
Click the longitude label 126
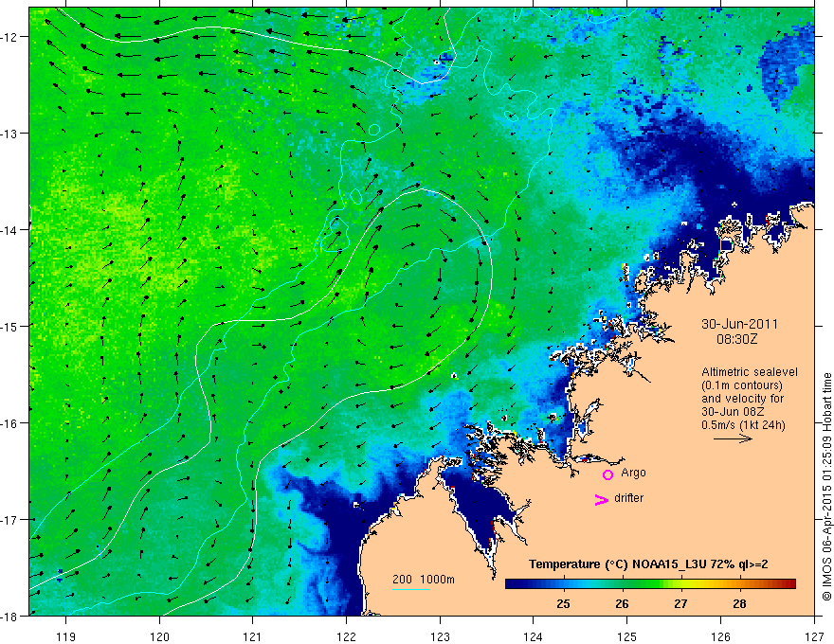pyautogui.click(x=720, y=636)
